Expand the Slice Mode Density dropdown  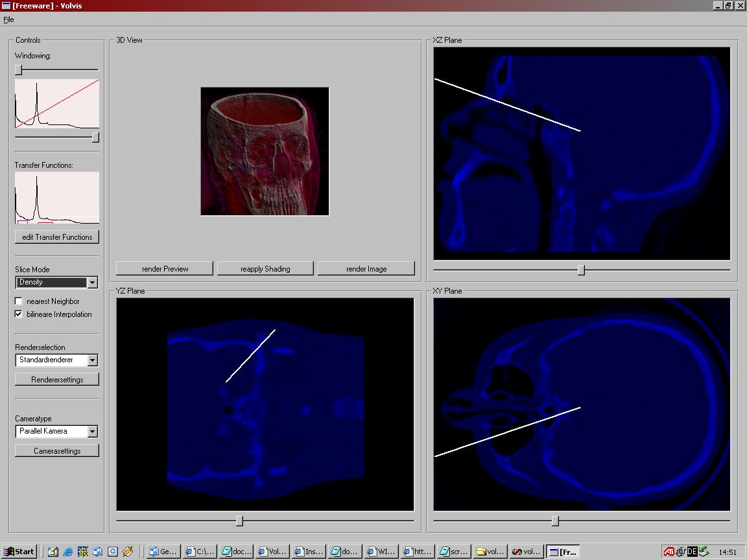(x=92, y=283)
